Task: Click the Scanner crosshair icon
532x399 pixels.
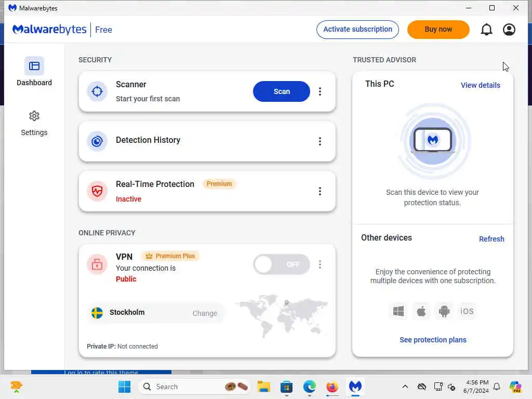Action: click(x=97, y=91)
